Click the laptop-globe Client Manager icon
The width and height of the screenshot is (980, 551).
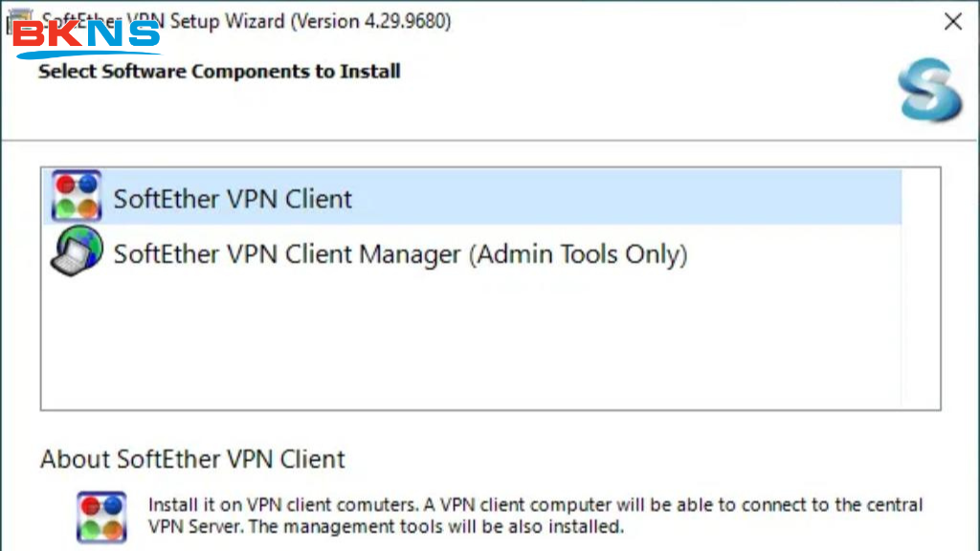77,253
